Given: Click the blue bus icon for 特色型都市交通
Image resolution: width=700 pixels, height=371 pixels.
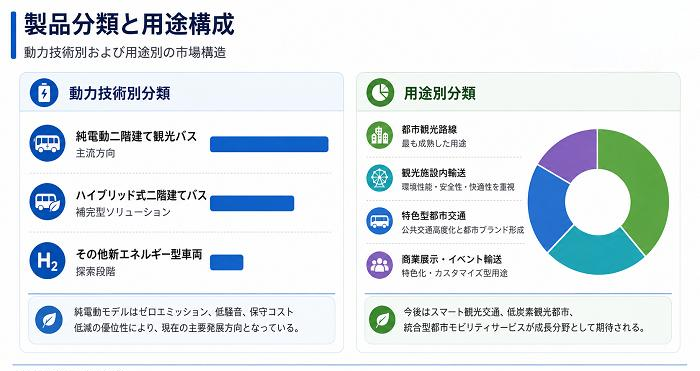Looking at the screenshot, I should tap(379, 221).
